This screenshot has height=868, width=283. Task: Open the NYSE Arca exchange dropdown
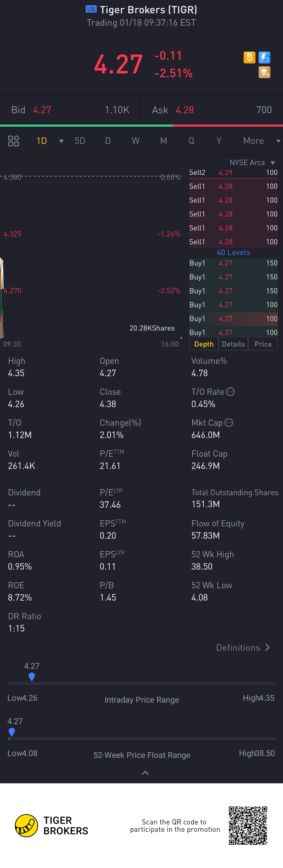click(x=273, y=163)
